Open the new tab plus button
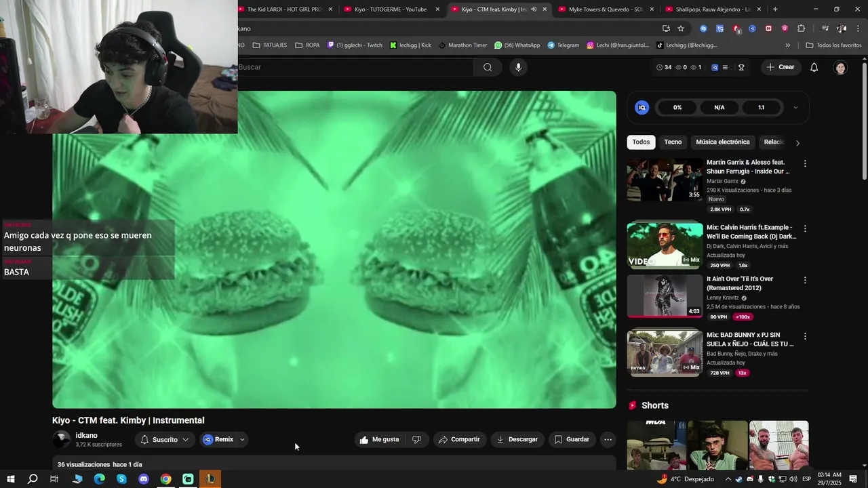868x488 pixels. pyautogui.click(x=775, y=9)
